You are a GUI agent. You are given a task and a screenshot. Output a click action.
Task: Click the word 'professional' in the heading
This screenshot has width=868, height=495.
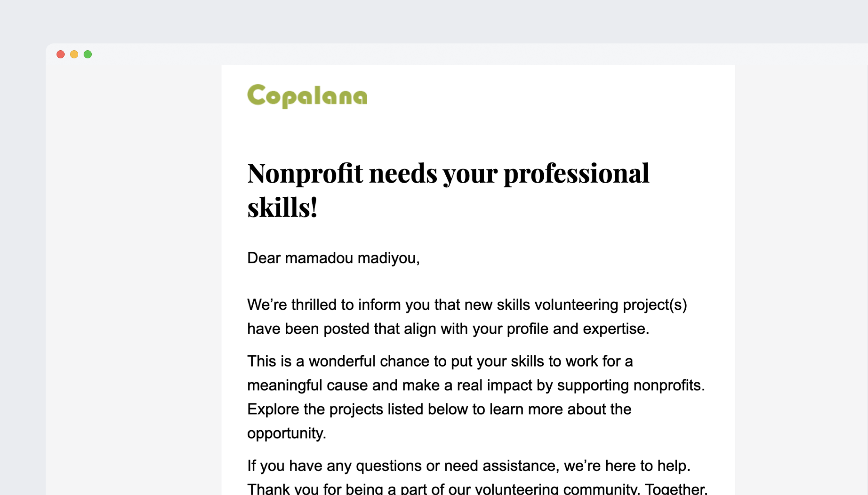(576, 173)
